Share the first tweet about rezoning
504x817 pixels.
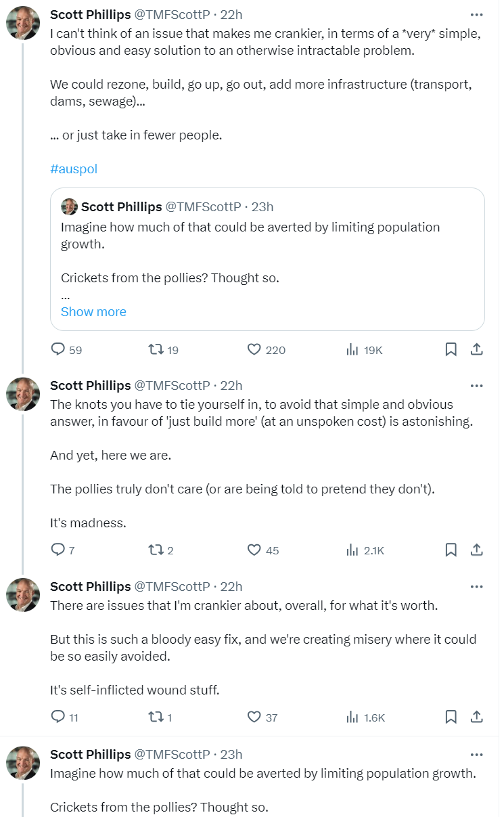476,349
